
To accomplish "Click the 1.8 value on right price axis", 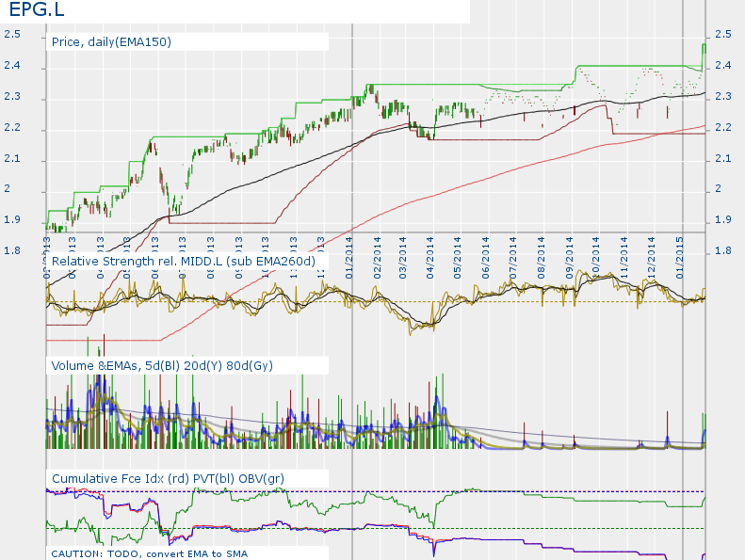I will 723,250.
